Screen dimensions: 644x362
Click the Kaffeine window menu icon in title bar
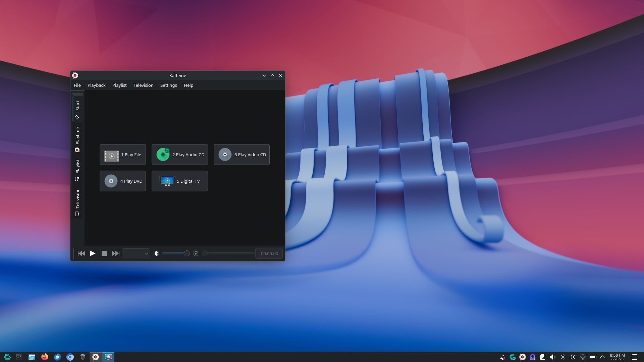pyautogui.click(x=75, y=75)
